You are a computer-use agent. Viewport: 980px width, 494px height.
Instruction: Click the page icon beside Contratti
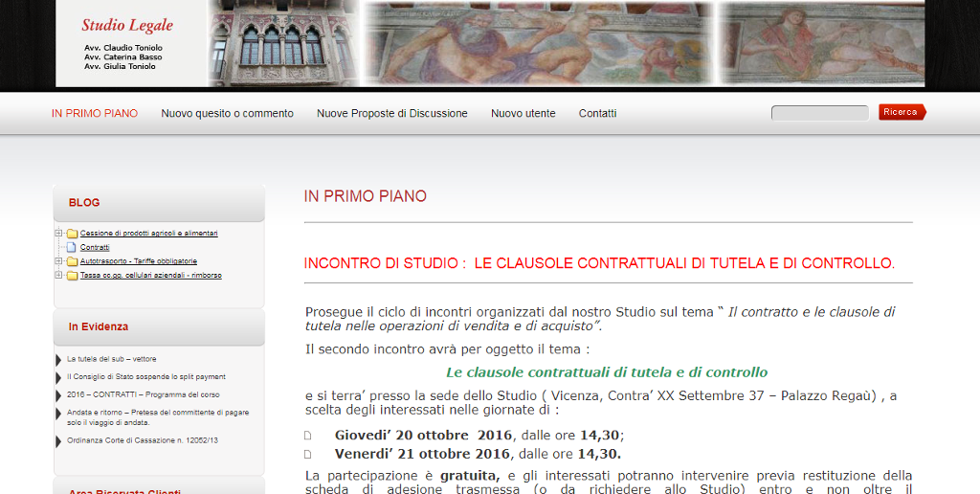[71, 247]
